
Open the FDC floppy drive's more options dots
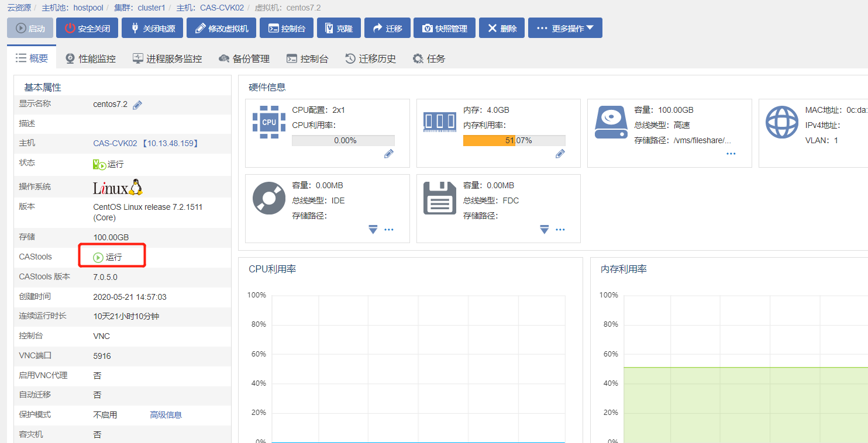[560, 230]
